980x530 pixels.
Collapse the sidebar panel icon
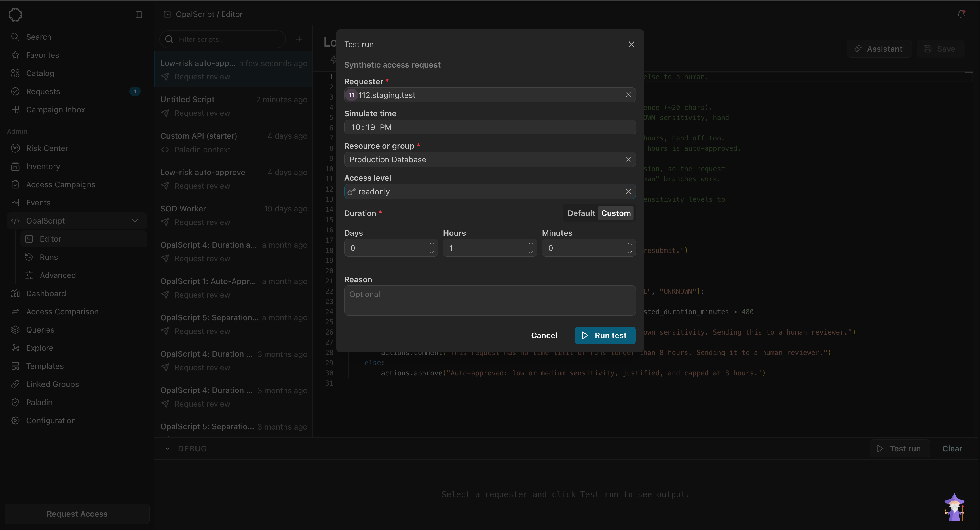click(x=139, y=14)
